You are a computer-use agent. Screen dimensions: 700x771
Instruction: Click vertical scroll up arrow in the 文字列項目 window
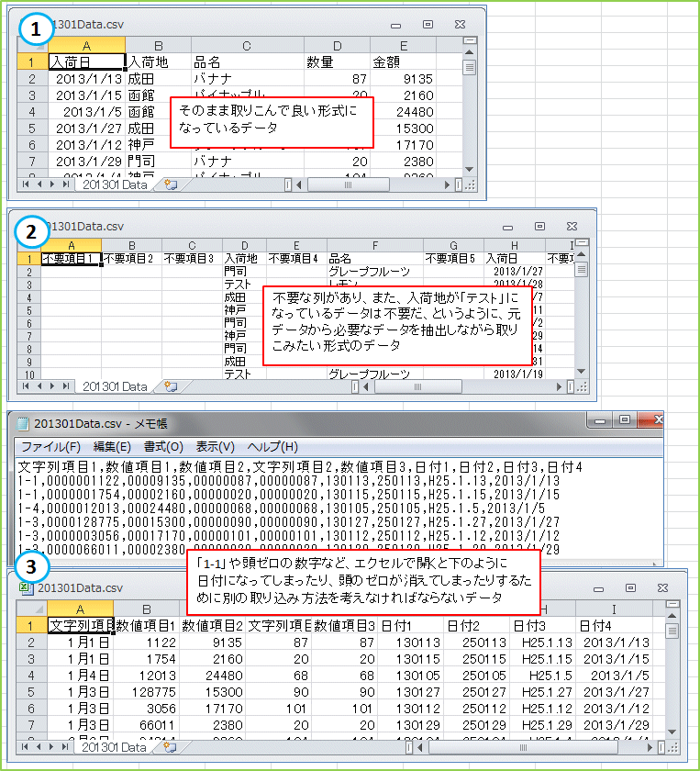coord(672,616)
